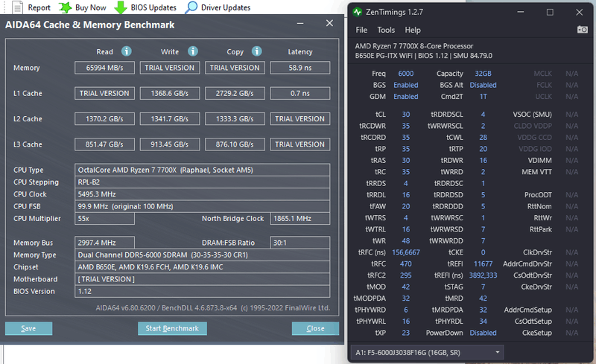This screenshot has height=364, width=596.
Task: Click the CPU Stepping RPL-B2 value
Action: [x=202, y=182]
